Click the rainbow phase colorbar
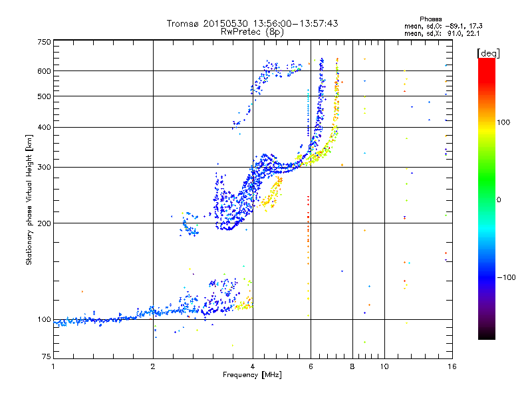Screen dimensions: 532x399 pos(487,198)
